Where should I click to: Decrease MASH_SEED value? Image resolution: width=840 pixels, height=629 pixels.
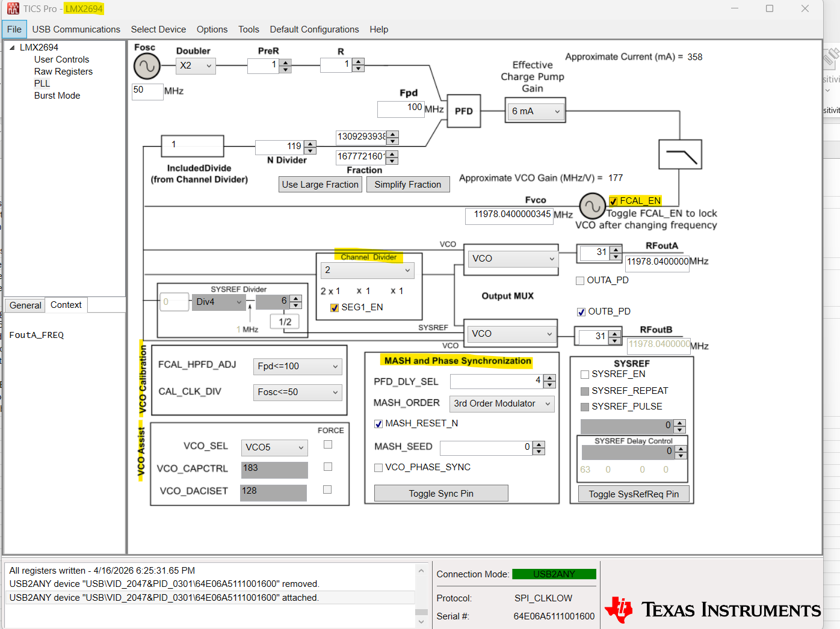coord(539,451)
